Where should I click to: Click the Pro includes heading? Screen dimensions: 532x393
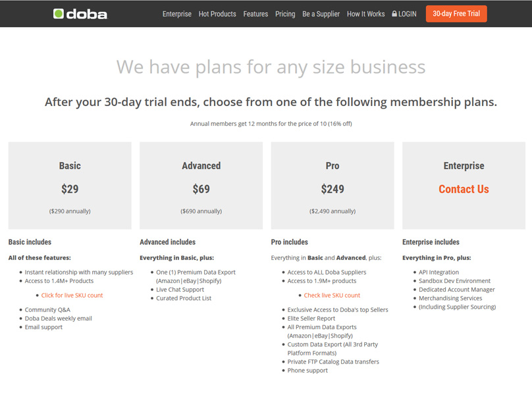(290, 242)
